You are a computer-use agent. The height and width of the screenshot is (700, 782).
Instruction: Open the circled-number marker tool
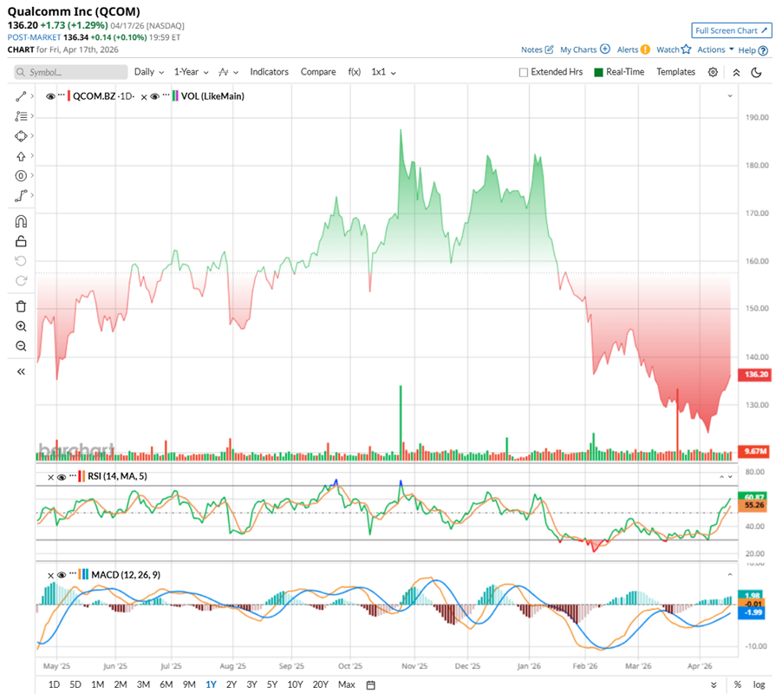click(21, 175)
